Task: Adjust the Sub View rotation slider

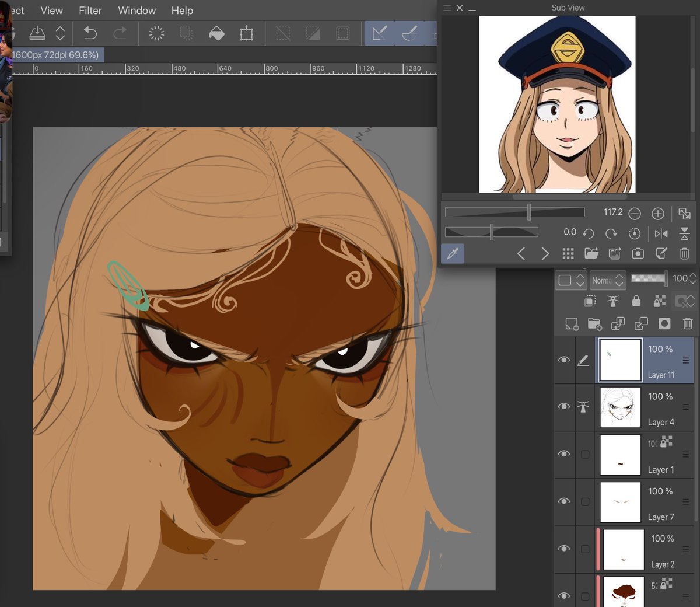Action: (x=491, y=232)
